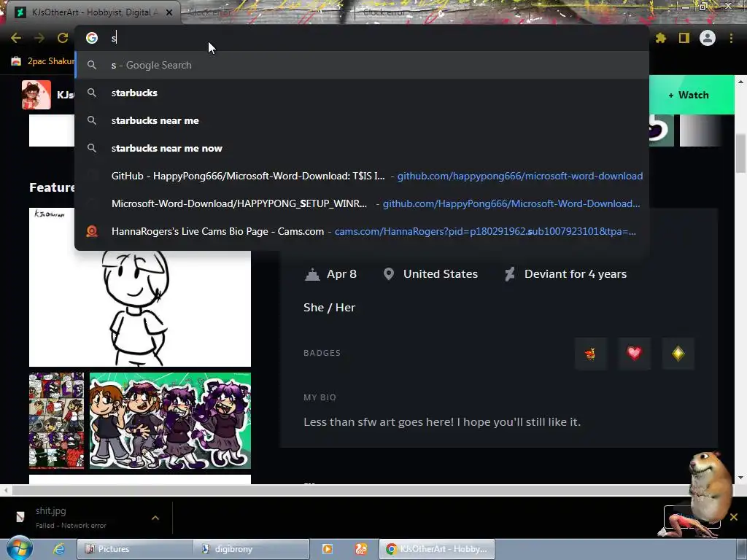Click the hamster desktop mascot
Viewport: 747px width, 560px height.
coord(709,486)
